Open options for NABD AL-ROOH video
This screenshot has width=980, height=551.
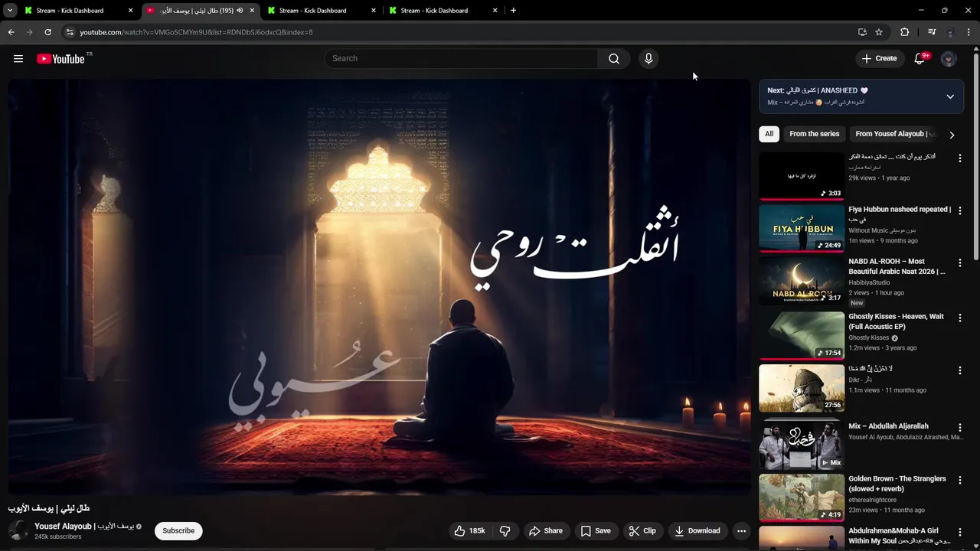pos(959,262)
